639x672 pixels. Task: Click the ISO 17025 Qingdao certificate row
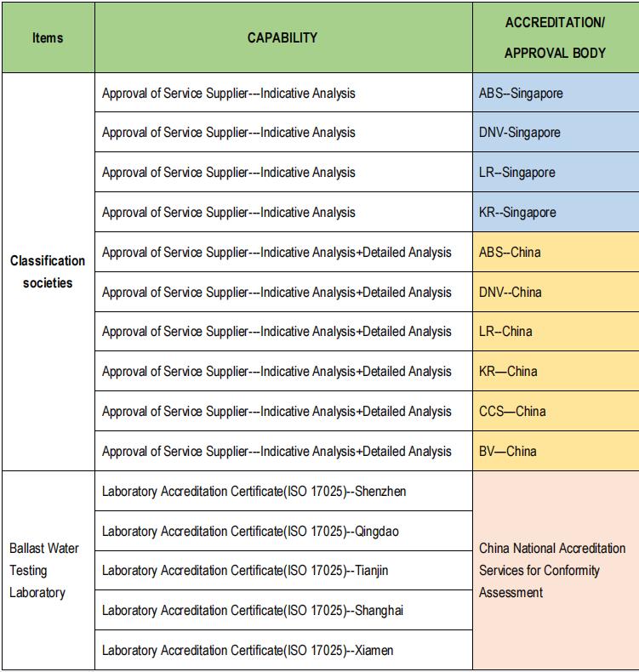click(x=283, y=531)
